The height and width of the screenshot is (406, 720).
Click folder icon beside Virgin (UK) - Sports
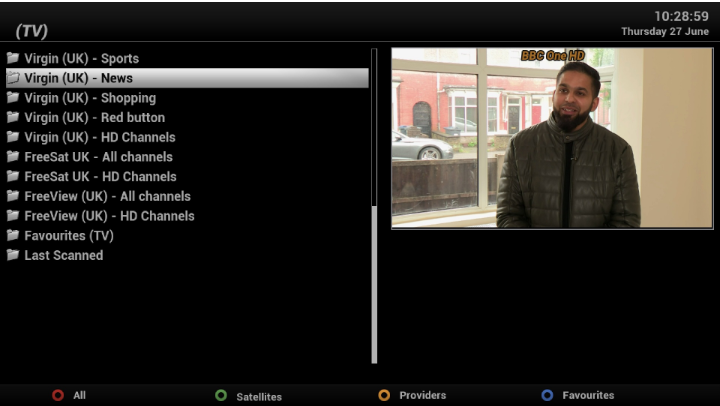13,58
